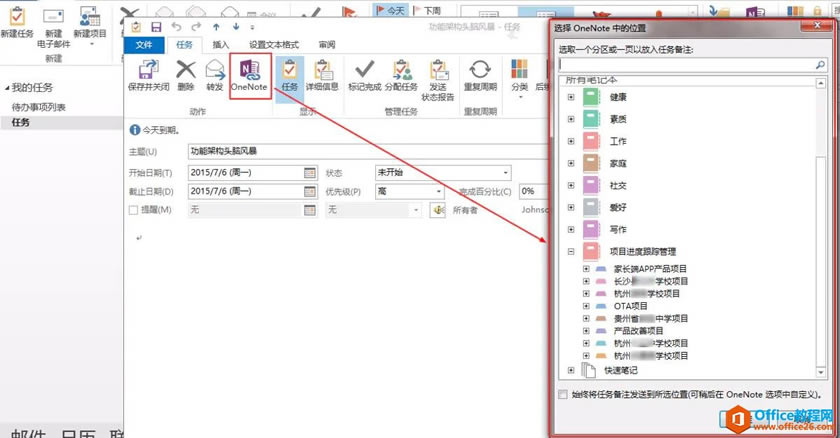The width and height of the screenshot is (840, 438).
Task: Toggle the 提醒(M) reminder checkbox
Action: coord(133,210)
